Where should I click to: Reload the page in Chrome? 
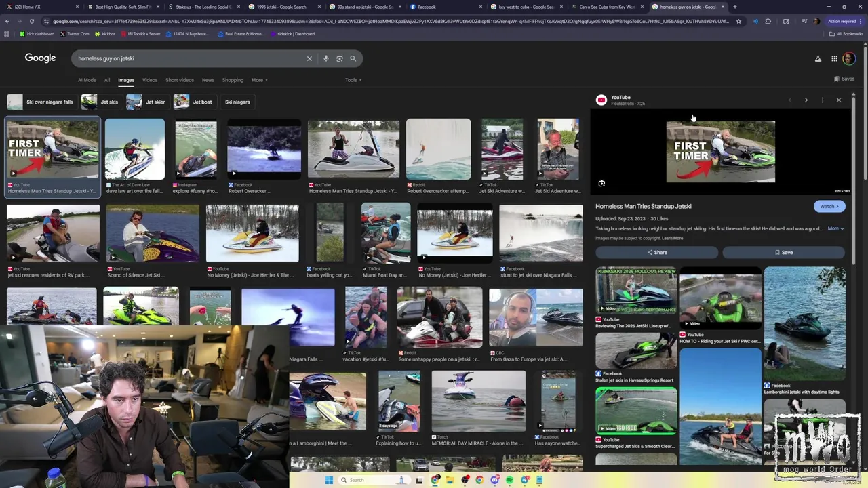(x=31, y=21)
